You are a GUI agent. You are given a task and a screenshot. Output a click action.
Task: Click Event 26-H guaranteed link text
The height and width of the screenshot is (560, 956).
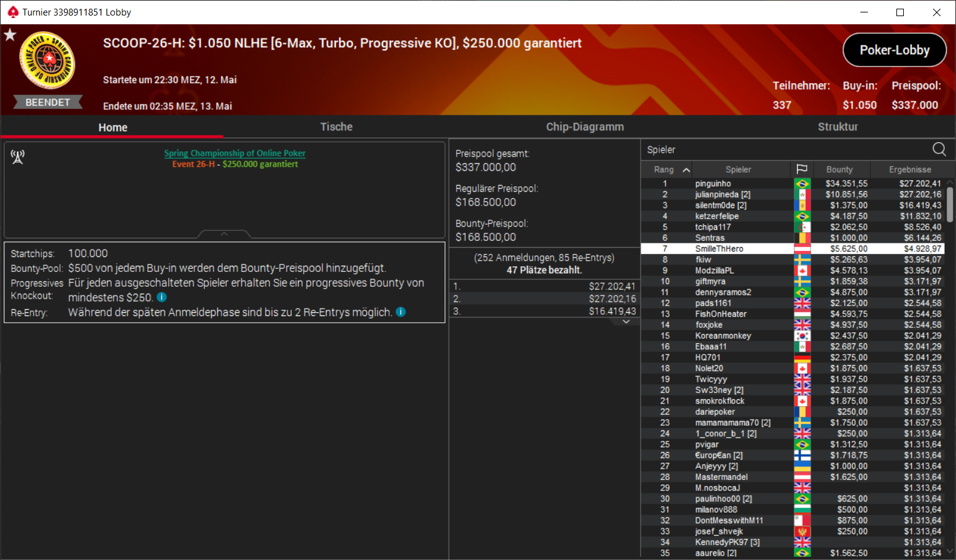(x=235, y=164)
